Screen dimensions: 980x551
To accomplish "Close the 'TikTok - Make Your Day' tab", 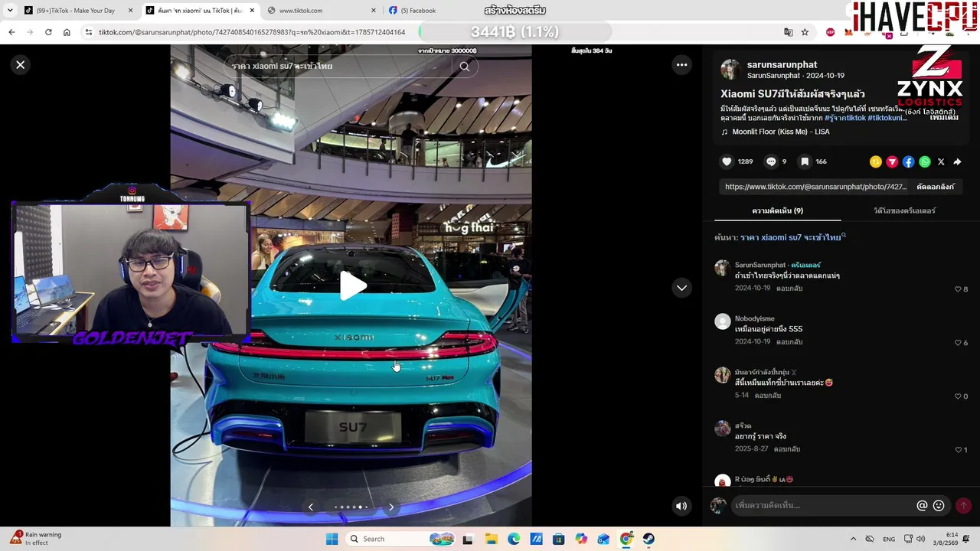I will (130, 11).
